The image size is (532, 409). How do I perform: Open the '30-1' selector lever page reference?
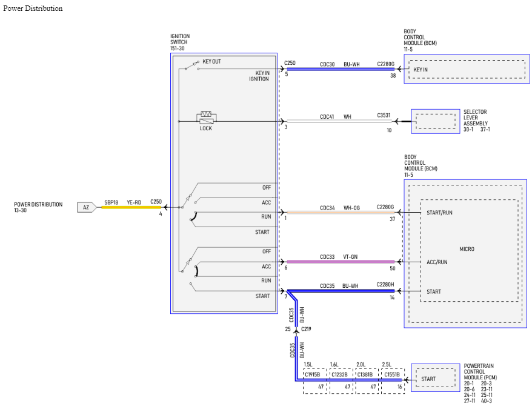tap(468, 129)
